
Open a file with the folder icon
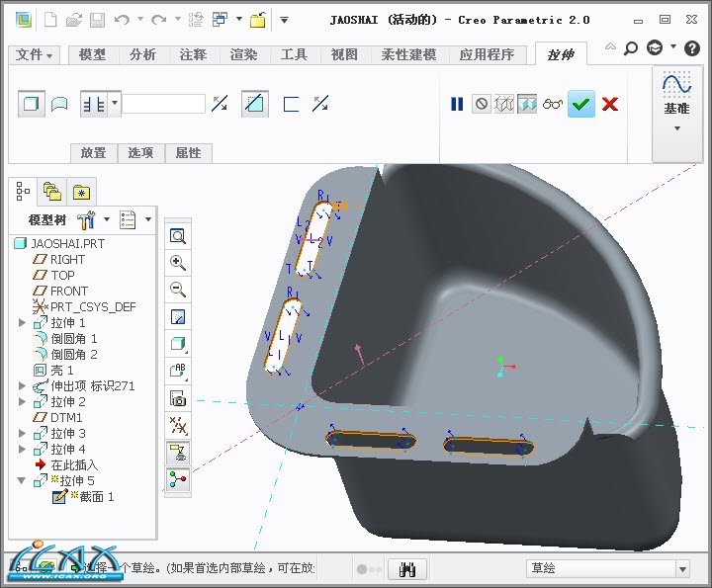[x=74, y=20]
